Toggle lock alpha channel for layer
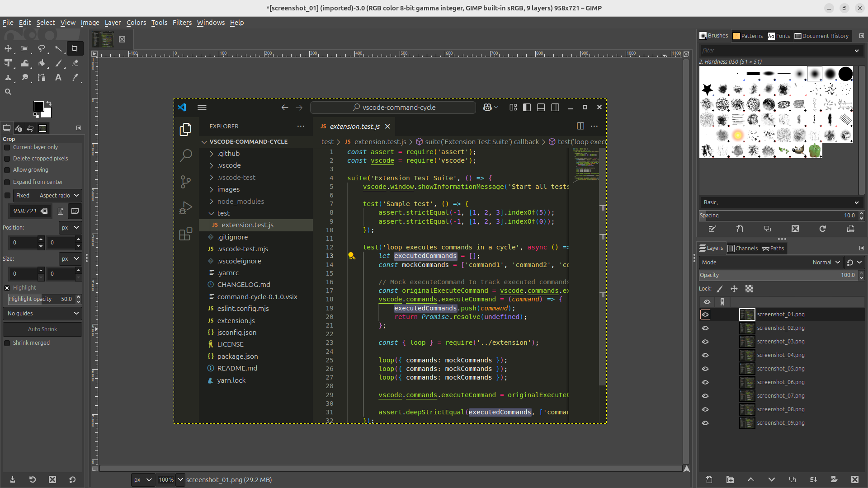This screenshot has width=868, height=488. coord(749,289)
